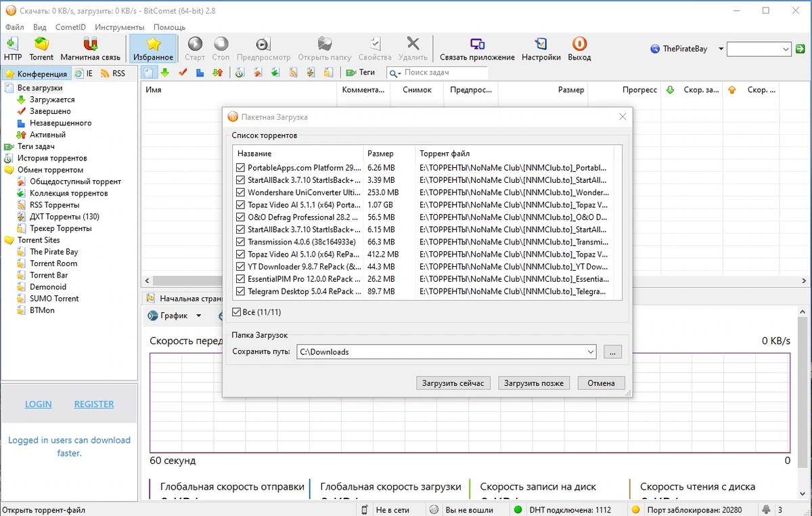Sort task list by Прогресс column

[625, 90]
